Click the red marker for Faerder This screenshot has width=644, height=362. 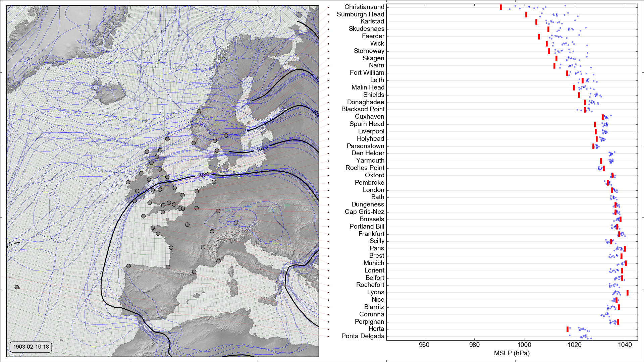click(x=539, y=37)
